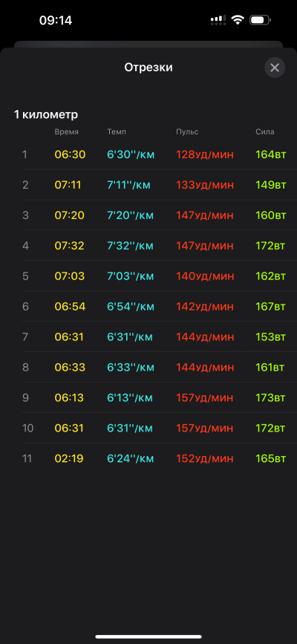Tap the Темп column header
Viewport: 297px width, 644px height.
[x=117, y=131]
